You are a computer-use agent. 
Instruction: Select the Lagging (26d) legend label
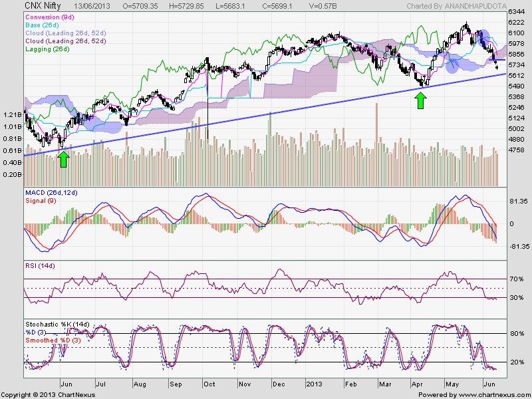[x=47, y=49]
